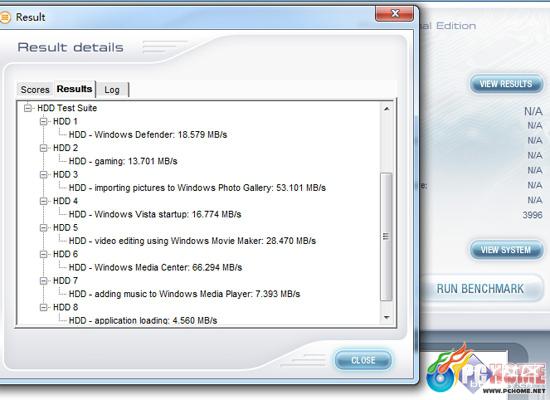
Task: Select 'HDD - gaming: 13.701 MB/s' row
Action: click(123, 161)
